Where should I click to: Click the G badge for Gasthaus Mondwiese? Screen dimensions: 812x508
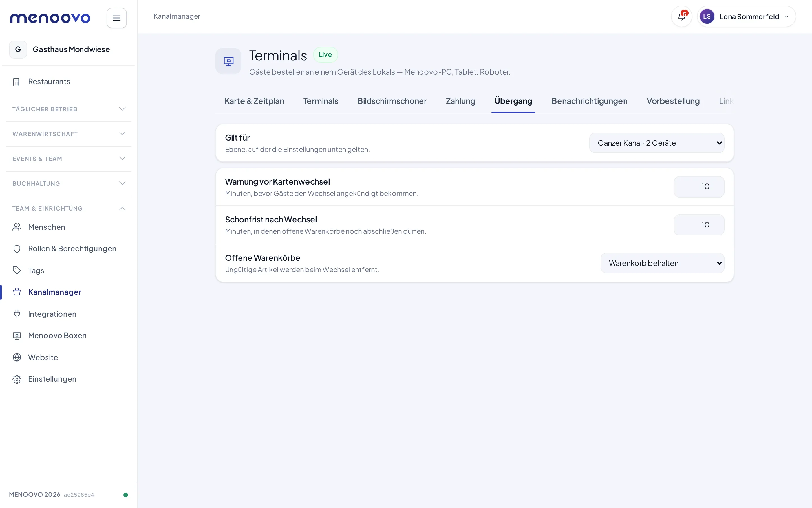[x=18, y=49]
